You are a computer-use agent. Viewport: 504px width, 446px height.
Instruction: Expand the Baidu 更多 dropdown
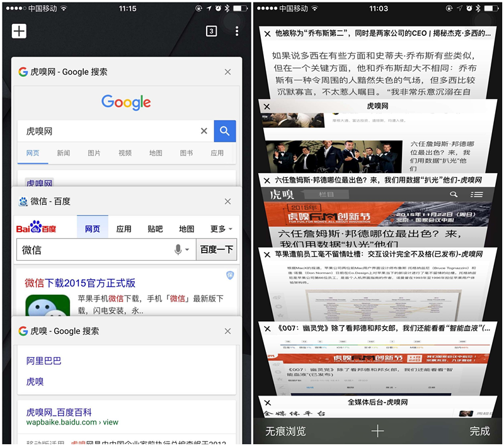[221, 229]
